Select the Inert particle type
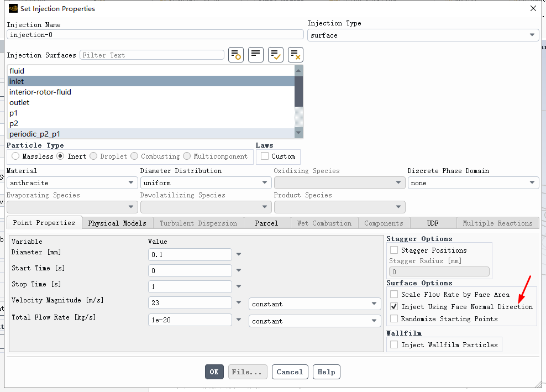This screenshot has width=546, height=392. coord(61,156)
